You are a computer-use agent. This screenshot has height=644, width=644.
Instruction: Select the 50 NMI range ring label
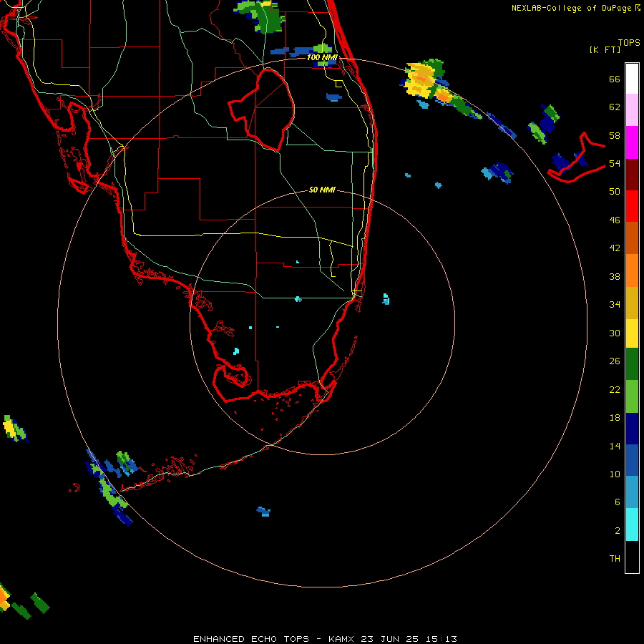click(x=322, y=190)
